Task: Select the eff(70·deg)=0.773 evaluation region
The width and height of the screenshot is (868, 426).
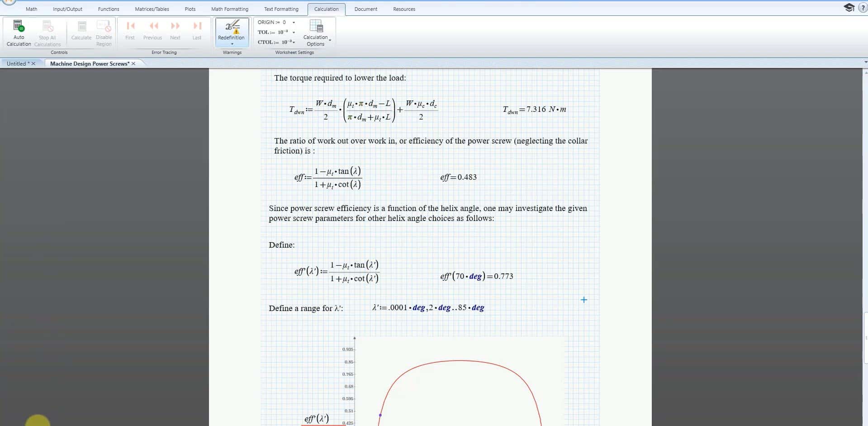Action: (x=476, y=276)
